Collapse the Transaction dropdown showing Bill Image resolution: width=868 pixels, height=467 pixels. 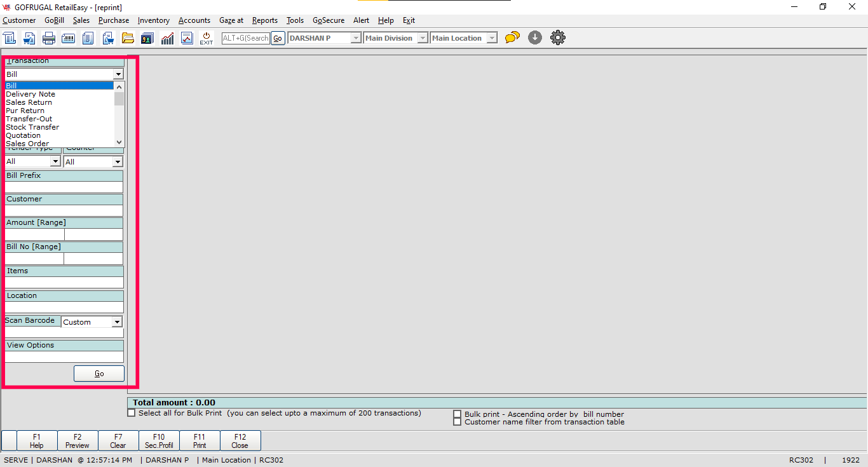click(x=118, y=74)
